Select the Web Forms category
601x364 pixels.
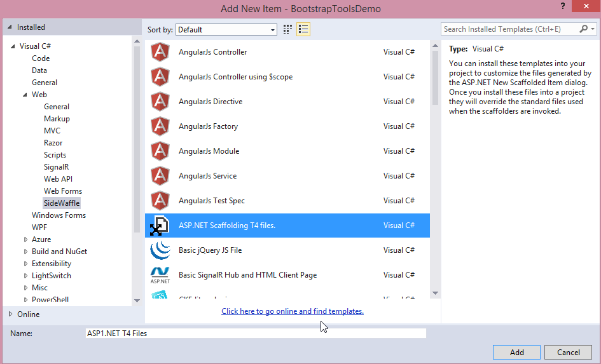pos(63,191)
